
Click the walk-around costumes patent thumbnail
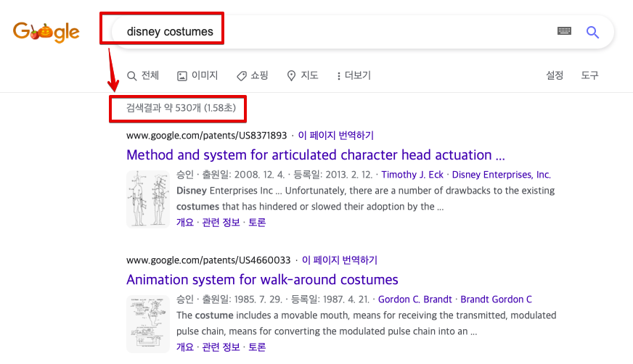click(x=148, y=324)
